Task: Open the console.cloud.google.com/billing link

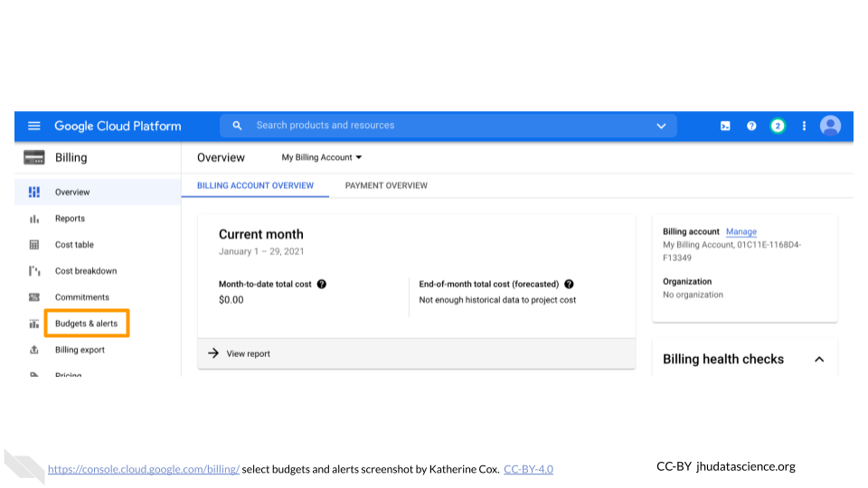Action: tap(144, 469)
